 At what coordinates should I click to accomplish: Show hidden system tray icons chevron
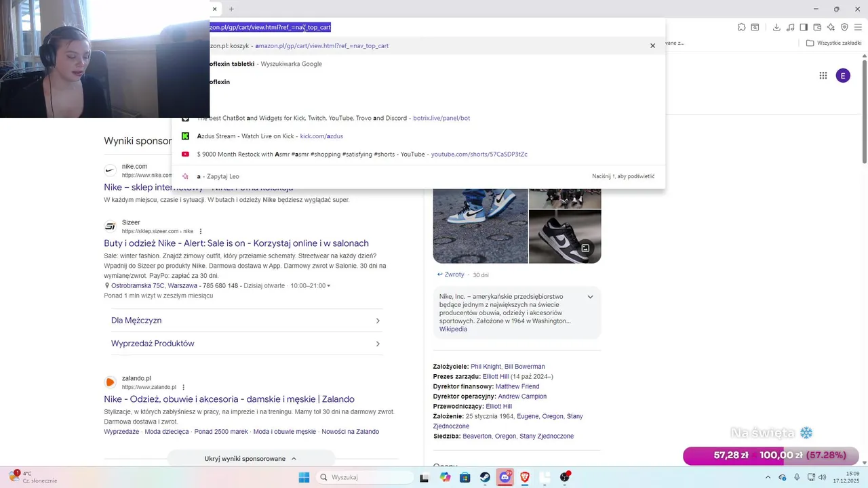click(769, 477)
